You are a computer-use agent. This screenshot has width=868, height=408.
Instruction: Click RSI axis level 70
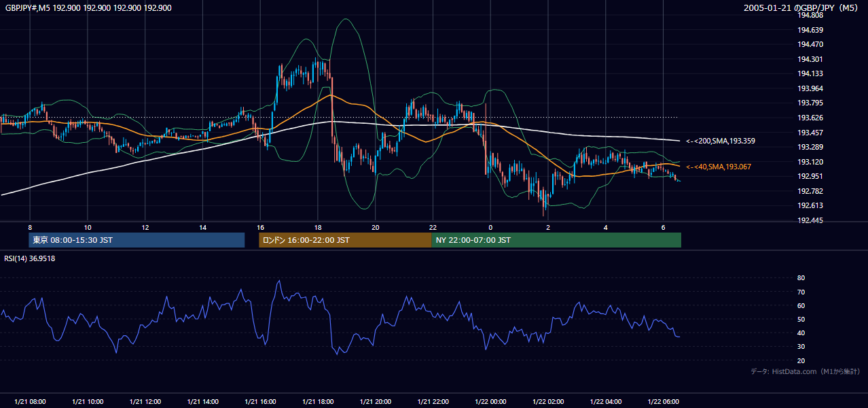tap(801, 292)
